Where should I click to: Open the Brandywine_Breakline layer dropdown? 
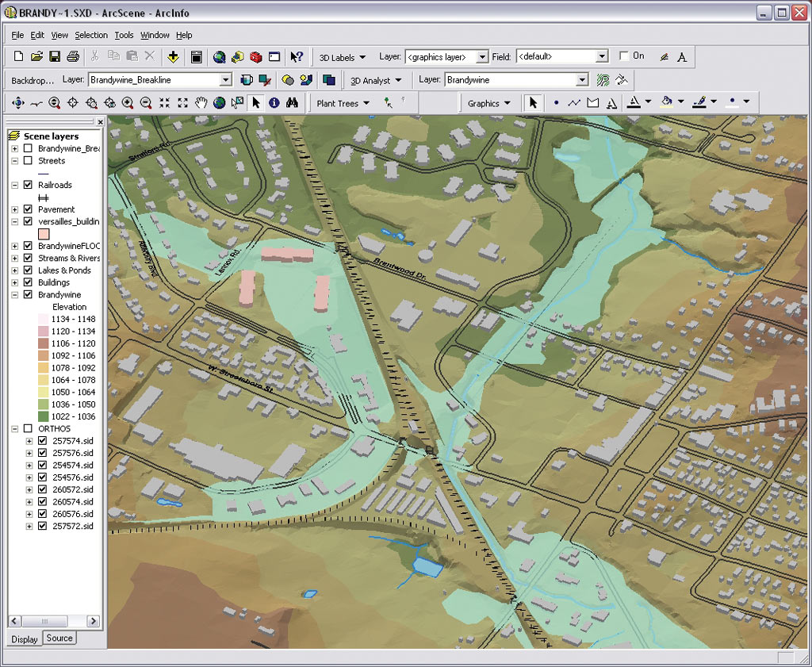tap(225, 80)
